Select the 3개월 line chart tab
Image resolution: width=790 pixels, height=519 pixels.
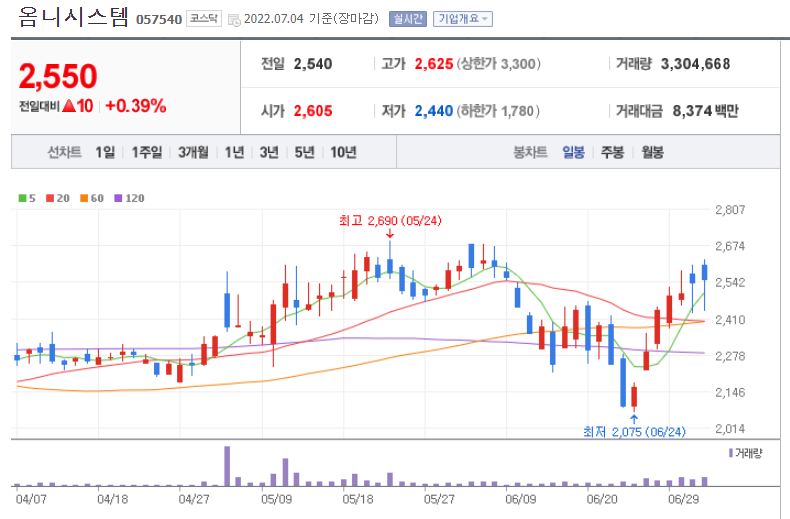pos(193,152)
